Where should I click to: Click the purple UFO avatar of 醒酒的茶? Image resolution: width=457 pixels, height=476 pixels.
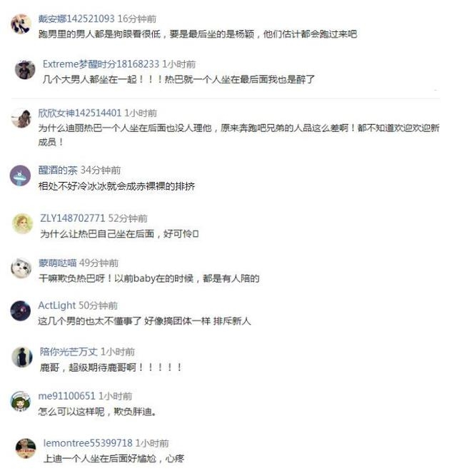pos(20,176)
